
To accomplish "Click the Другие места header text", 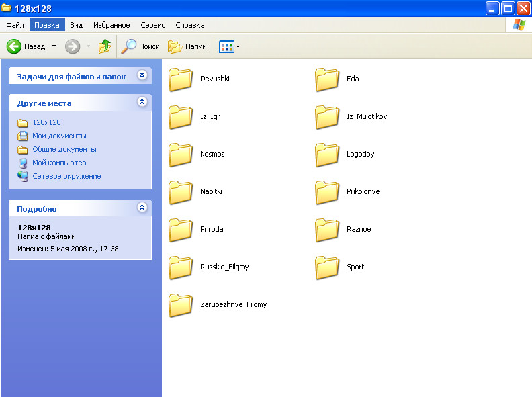I will coord(44,103).
